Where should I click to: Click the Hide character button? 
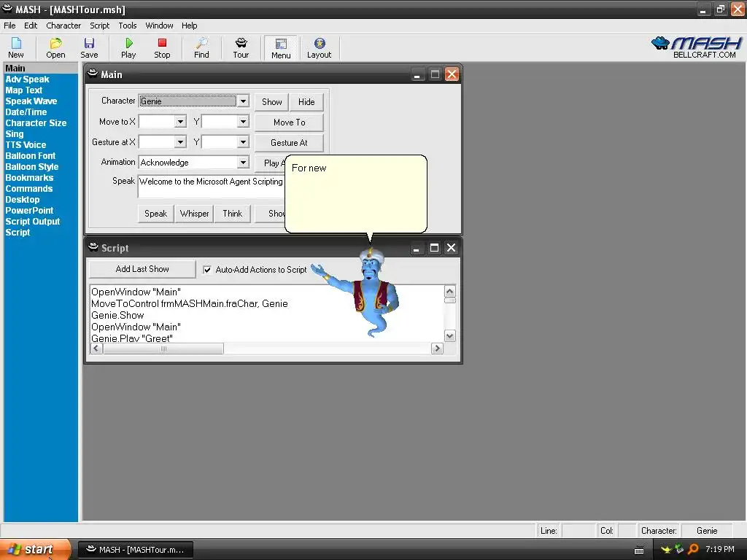pos(306,102)
